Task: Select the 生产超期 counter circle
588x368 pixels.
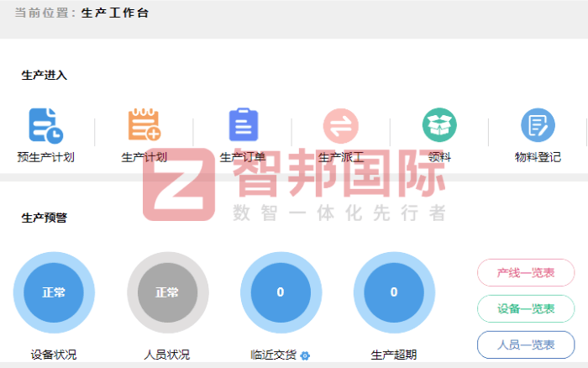Action: pos(394,292)
